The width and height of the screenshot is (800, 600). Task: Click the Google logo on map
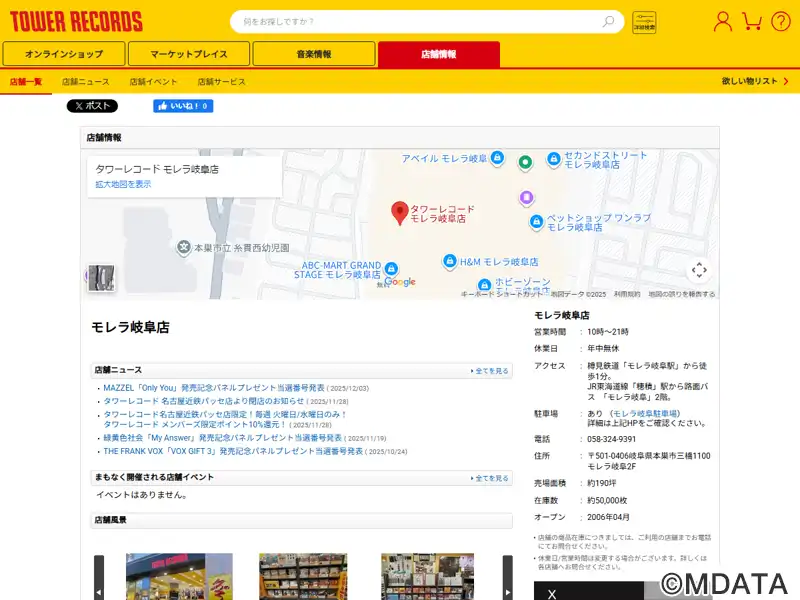(400, 282)
